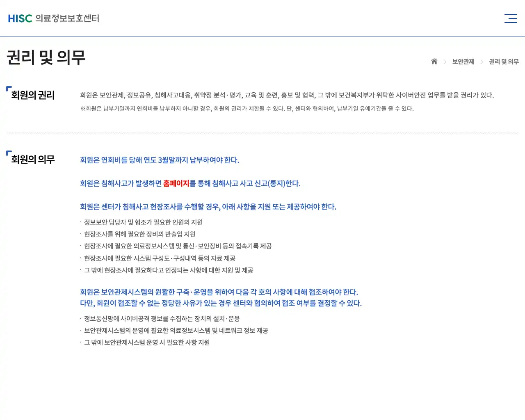Click the blue corner mark beside 회원의 의무
The width and height of the screenshot is (525, 420).
8,152
